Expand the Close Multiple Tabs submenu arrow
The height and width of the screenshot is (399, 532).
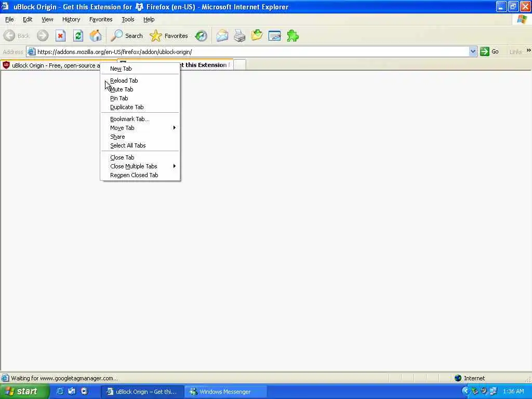tap(174, 166)
